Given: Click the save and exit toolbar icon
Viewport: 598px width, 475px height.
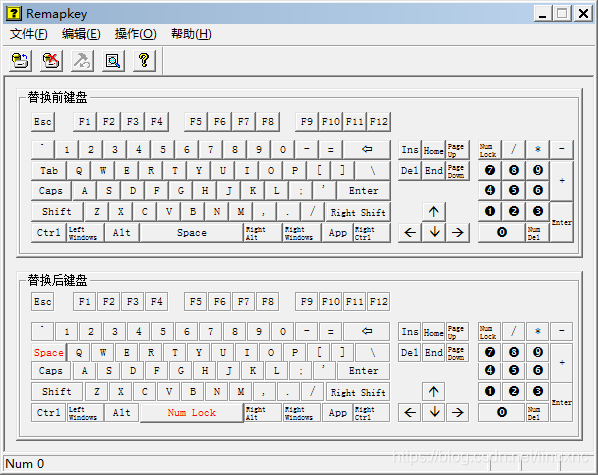Looking at the screenshot, I should click(20, 60).
